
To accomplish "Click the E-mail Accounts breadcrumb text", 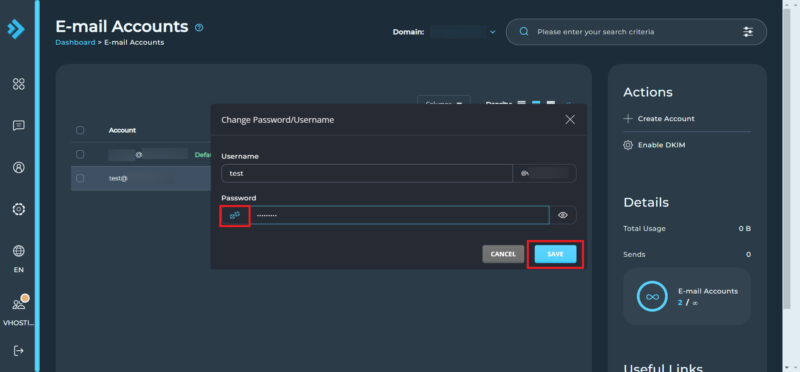I will tap(134, 42).
